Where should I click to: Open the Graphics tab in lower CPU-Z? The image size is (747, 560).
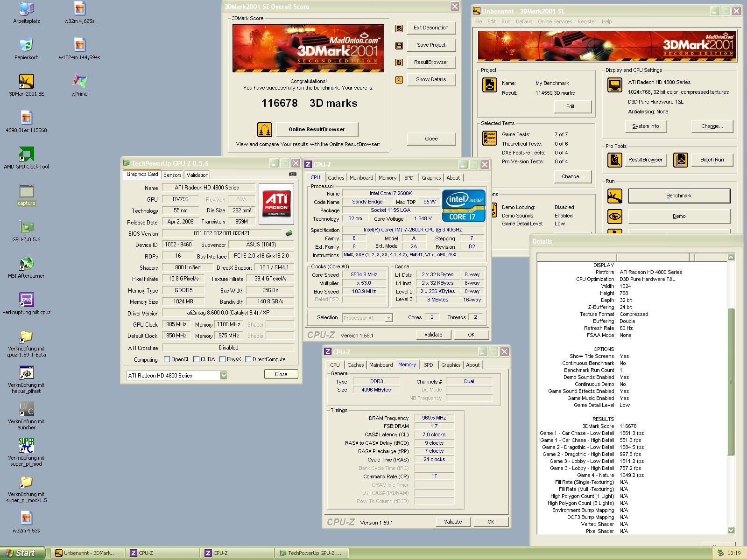[451, 365]
